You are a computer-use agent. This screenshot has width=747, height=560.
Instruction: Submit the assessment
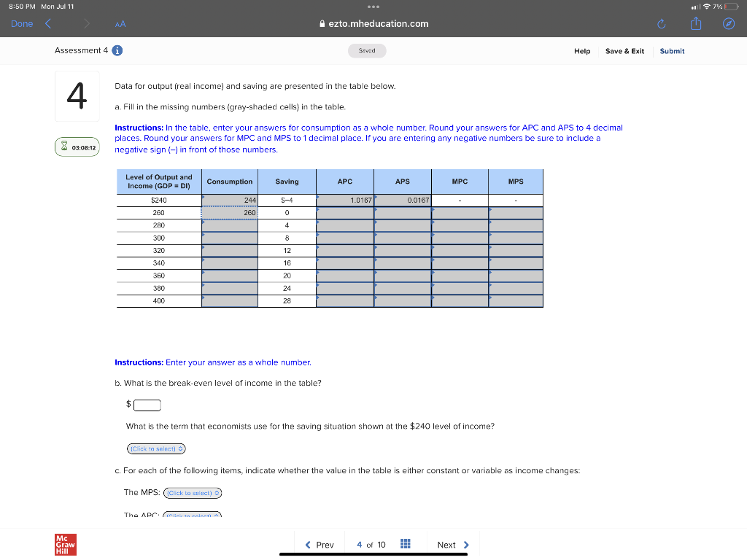click(x=672, y=51)
